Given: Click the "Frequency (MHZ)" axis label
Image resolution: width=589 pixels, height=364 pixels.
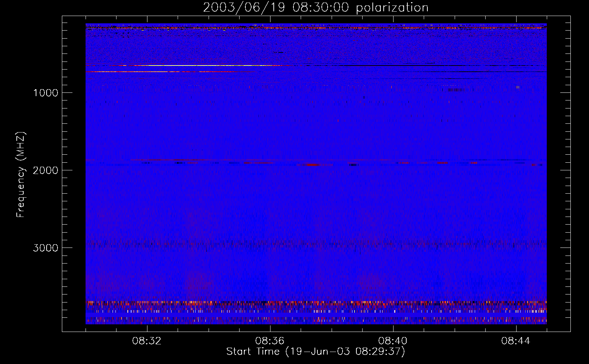Looking at the screenshot, I should tap(21, 174).
